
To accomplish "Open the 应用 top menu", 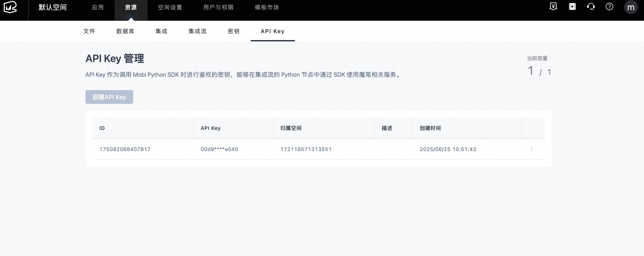I will (98, 7).
